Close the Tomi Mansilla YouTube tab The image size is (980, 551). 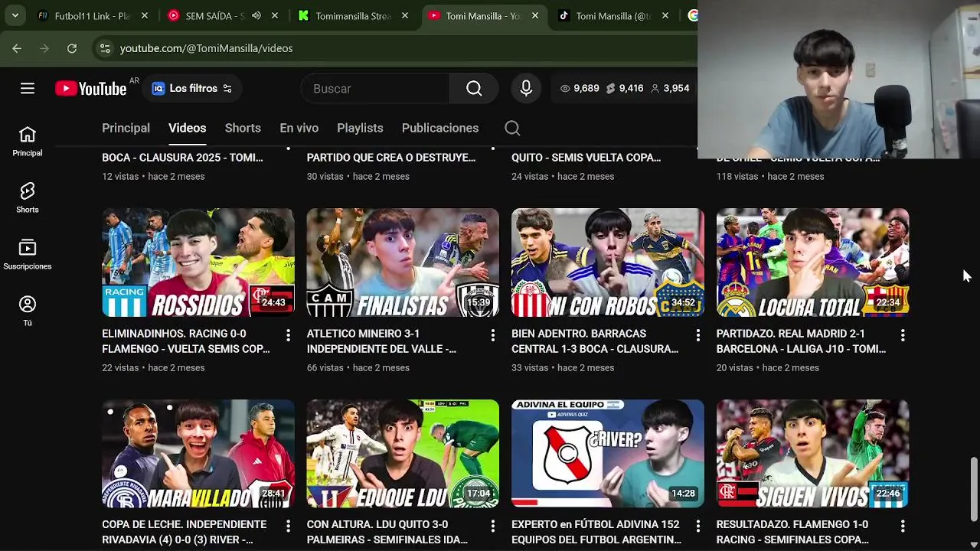click(x=535, y=15)
